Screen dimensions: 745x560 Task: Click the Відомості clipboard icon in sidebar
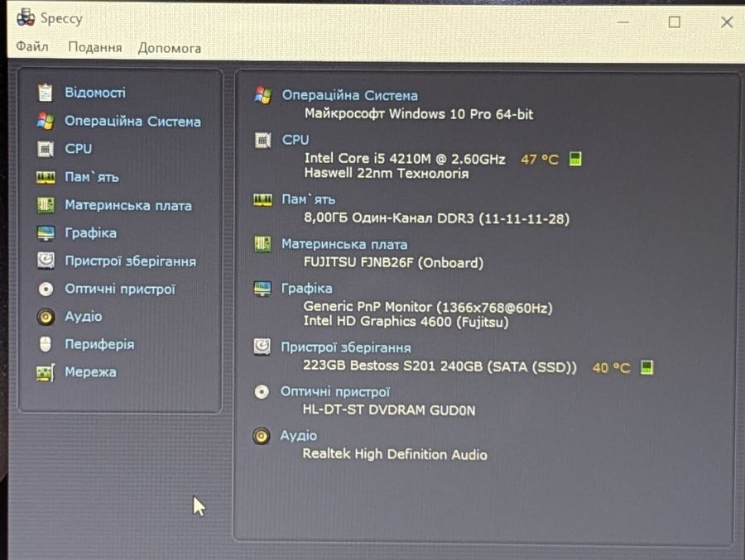[x=46, y=93]
